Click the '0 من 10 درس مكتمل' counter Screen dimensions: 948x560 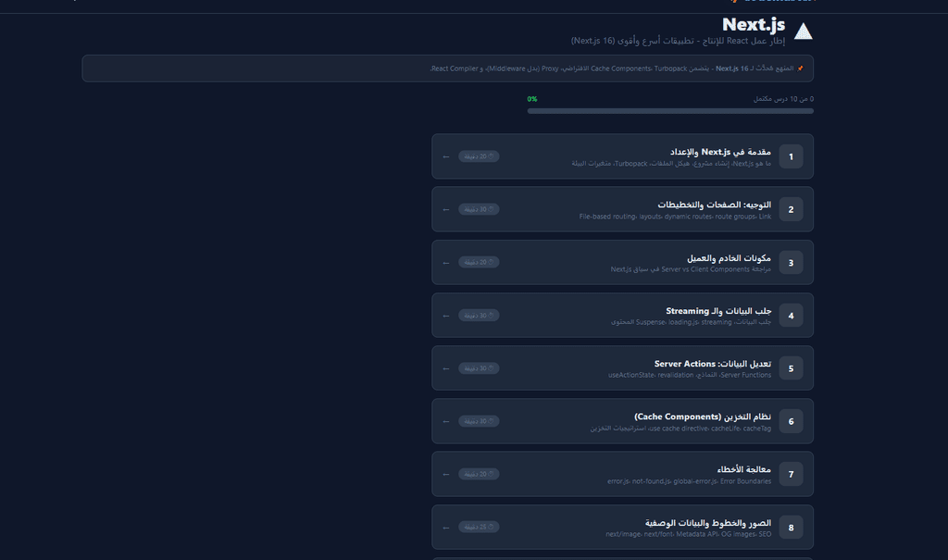point(783,99)
